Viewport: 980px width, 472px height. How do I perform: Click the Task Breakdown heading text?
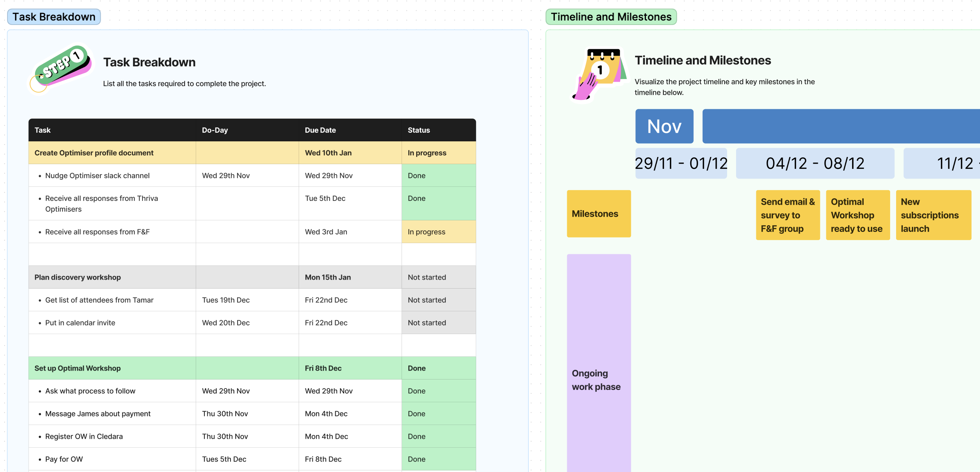(x=149, y=62)
